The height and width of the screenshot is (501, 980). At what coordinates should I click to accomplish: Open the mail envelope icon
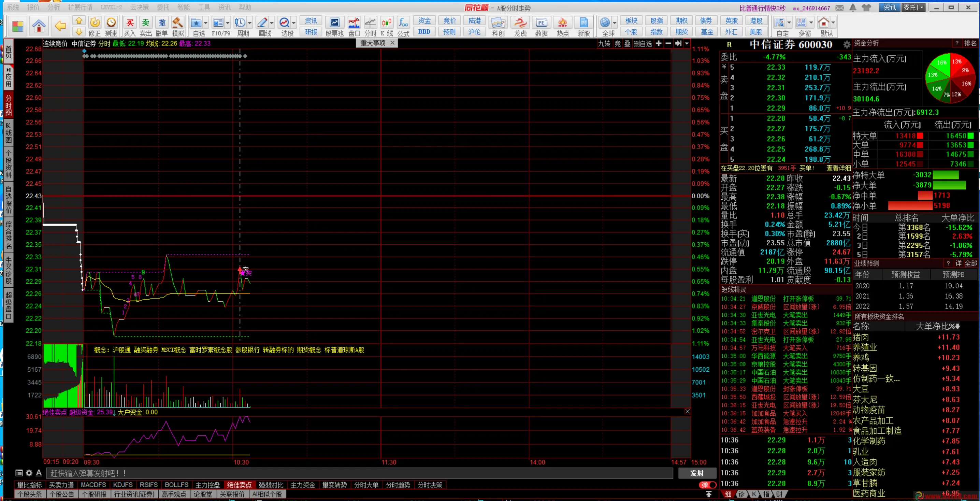click(840, 8)
